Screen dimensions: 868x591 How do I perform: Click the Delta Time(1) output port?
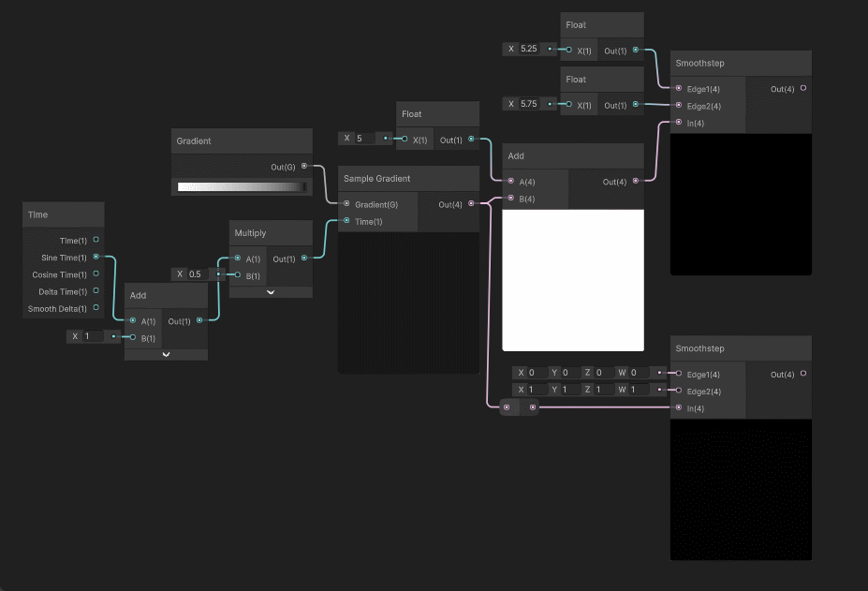96,291
